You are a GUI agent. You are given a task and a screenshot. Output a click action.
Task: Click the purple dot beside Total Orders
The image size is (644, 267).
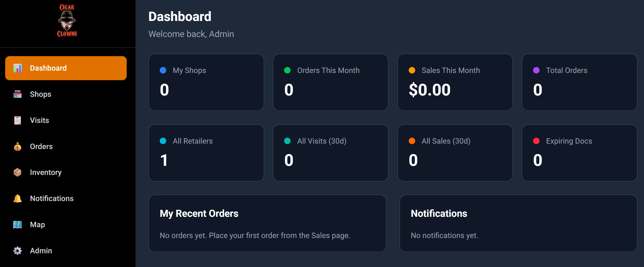pyautogui.click(x=536, y=70)
